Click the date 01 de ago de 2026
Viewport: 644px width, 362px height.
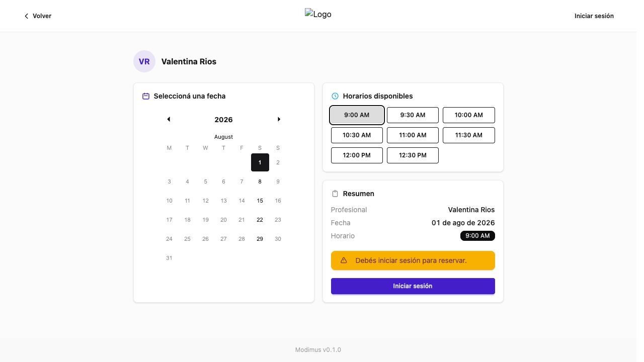point(463,223)
